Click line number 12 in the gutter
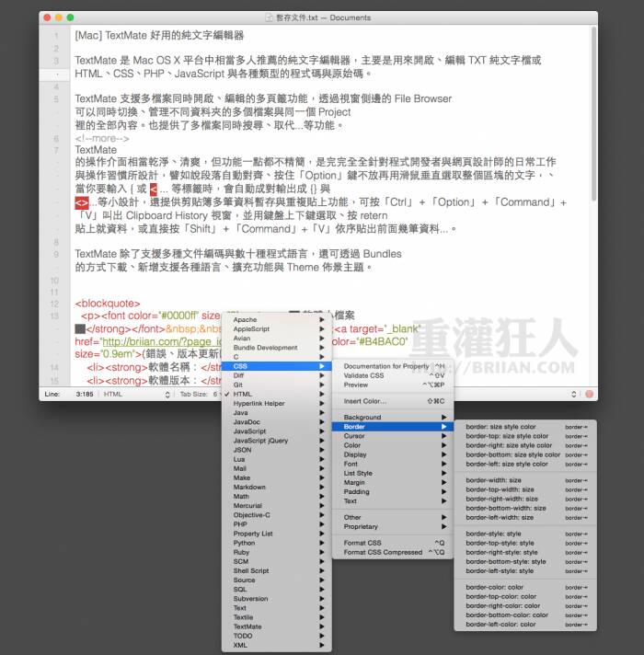This screenshot has width=644, height=655. point(54,304)
